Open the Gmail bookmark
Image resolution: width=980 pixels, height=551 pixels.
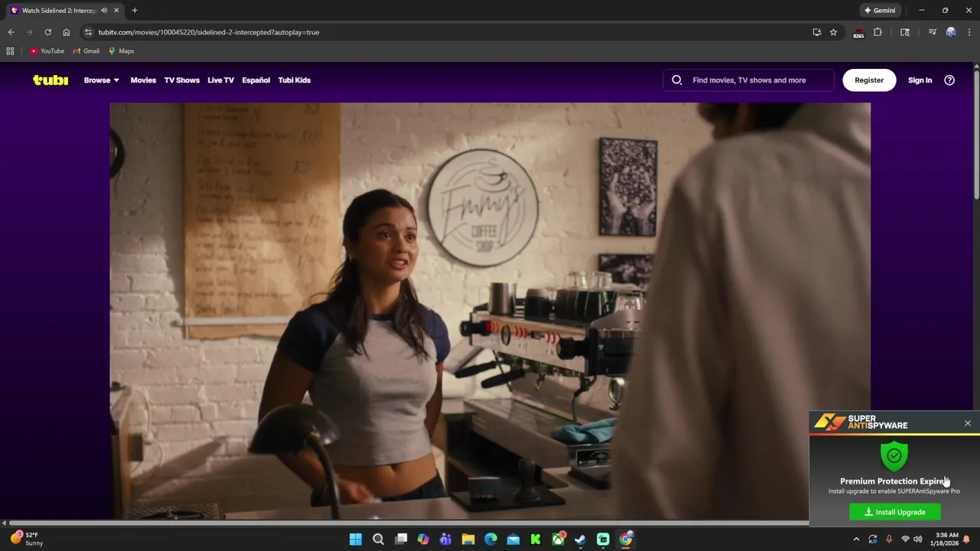pos(86,51)
